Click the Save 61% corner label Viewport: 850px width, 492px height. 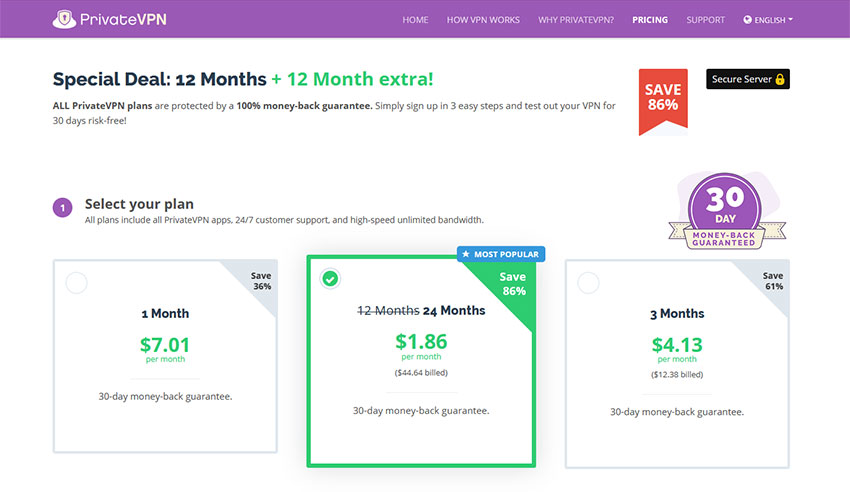(x=773, y=281)
